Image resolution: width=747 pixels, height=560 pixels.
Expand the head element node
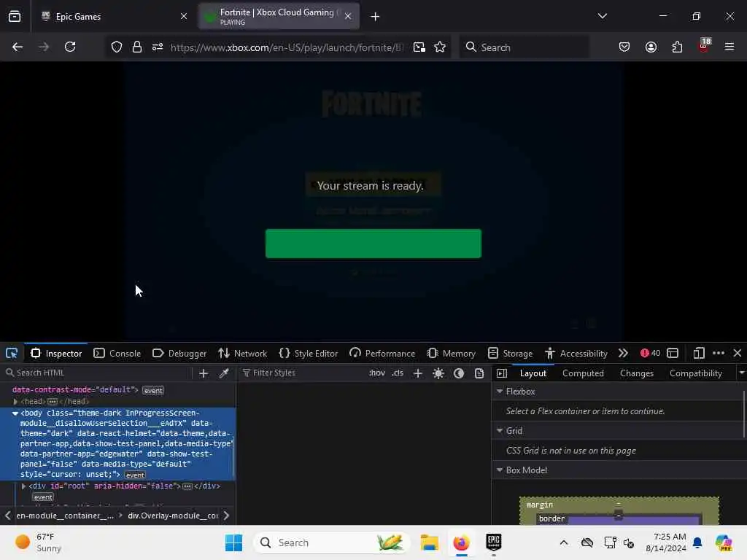coord(15,402)
